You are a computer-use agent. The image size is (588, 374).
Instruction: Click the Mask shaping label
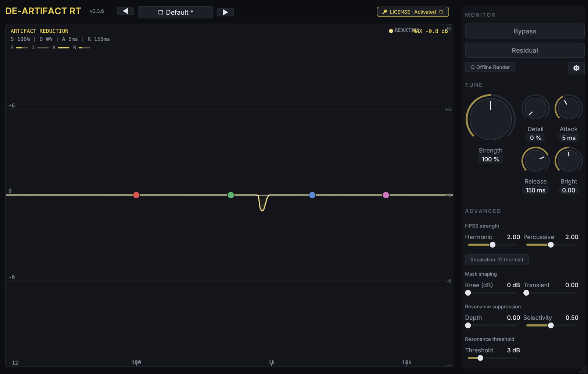click(x=481, y=274)
